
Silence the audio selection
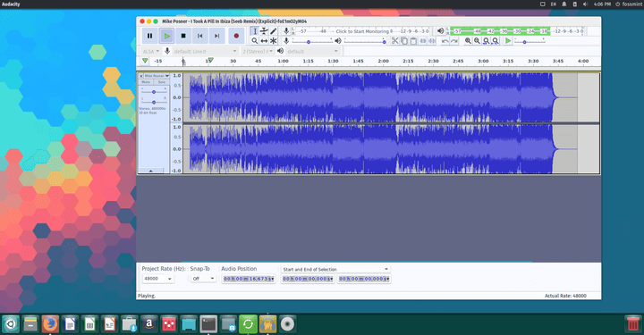click(432, 40)
